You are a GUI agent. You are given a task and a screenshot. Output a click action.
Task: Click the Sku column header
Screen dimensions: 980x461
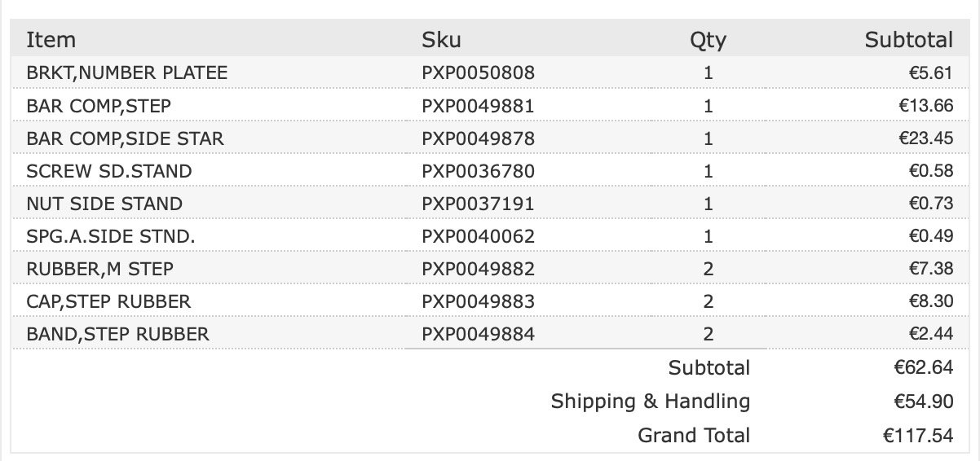pyautogui.click(x=441, y=40)
